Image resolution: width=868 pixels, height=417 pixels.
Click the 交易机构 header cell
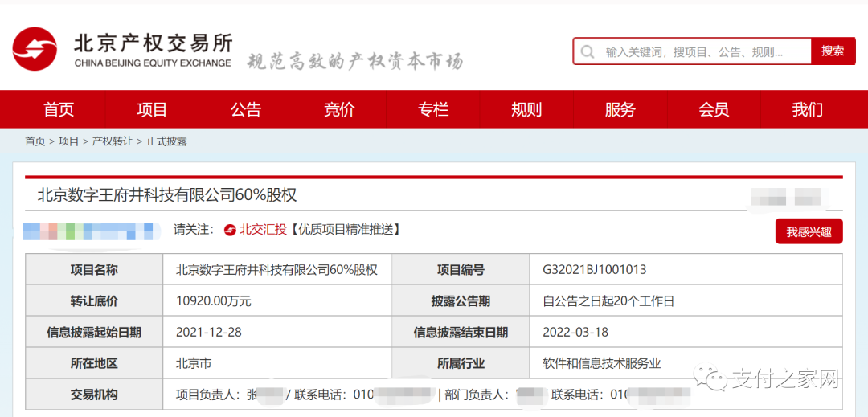94,395
